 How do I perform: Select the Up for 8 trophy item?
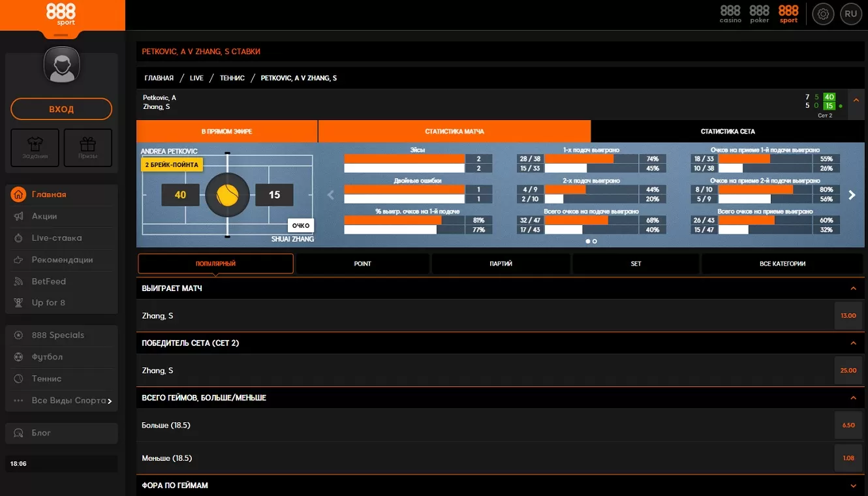[x=48, y=303]
